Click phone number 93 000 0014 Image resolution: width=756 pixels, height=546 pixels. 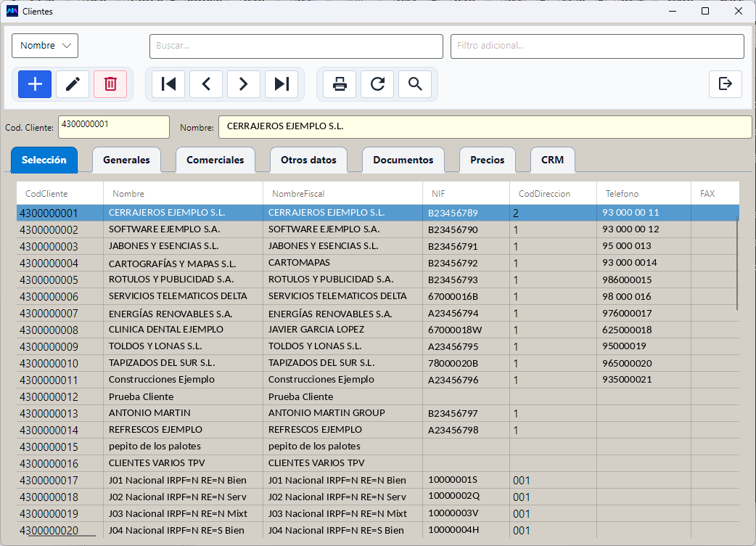click(630, 263)
